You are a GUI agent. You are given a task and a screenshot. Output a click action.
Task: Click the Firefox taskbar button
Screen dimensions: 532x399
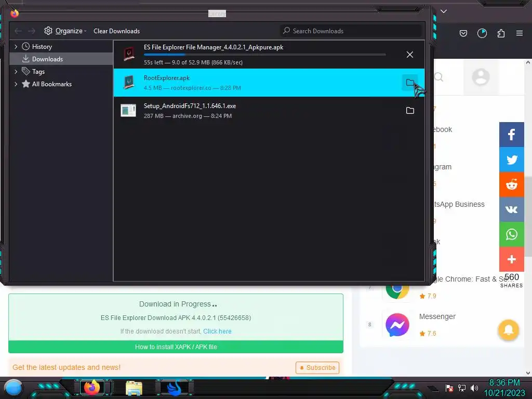coord(92,388)
